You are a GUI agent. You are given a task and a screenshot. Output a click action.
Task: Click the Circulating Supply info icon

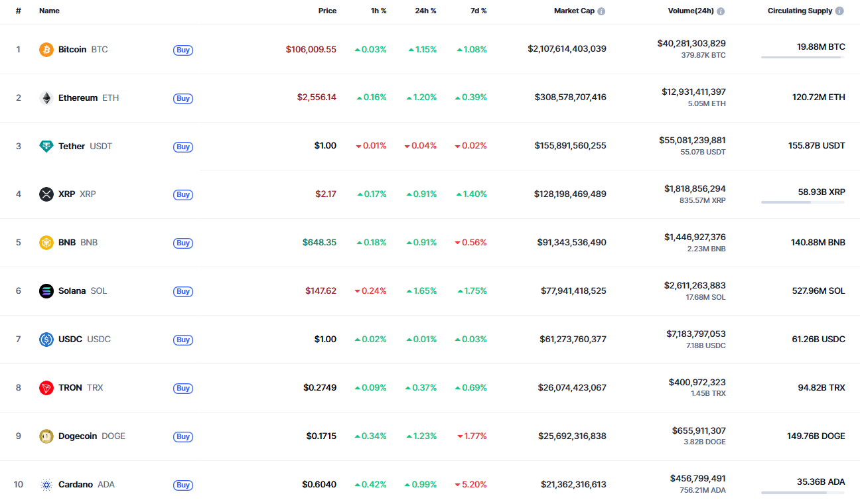(839, 11)
